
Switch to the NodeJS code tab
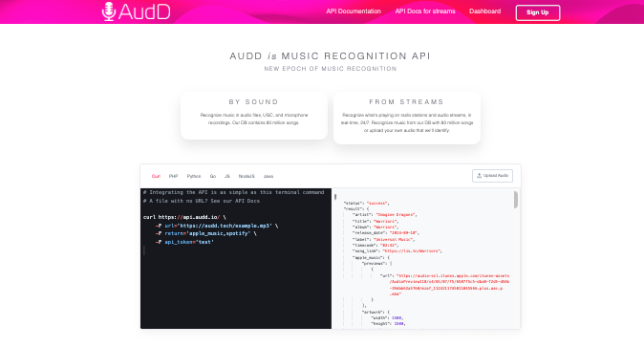(247, 176)
